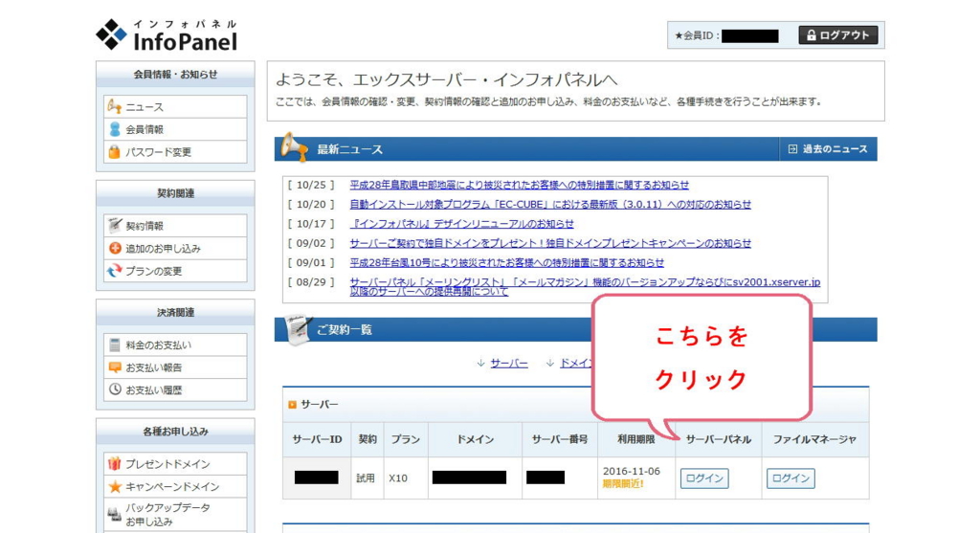This screenshot has width=980, height=533.
Task: Open 会員情報 in the sidebar
Action: pos(175,129)
